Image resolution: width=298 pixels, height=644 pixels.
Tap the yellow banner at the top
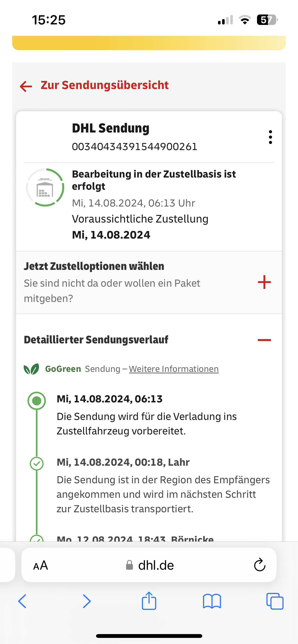tap(149, 43)
